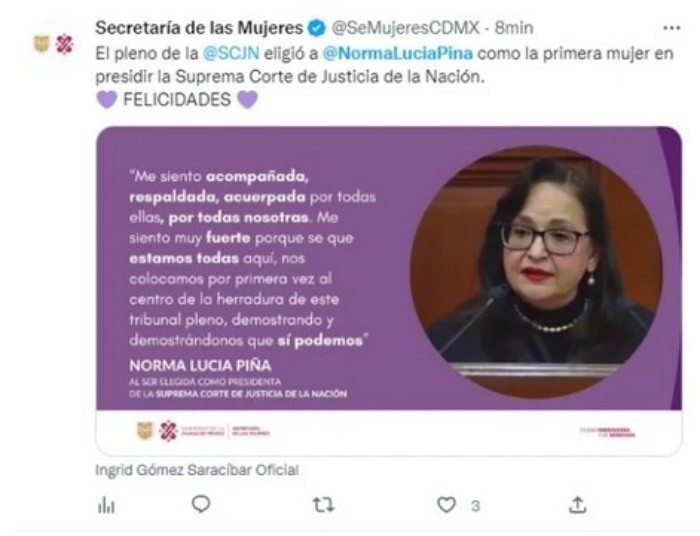Click the Ingrid Gómez Saracíbar Oficial caption
This screenshot has width=700, height=536.
197,470
